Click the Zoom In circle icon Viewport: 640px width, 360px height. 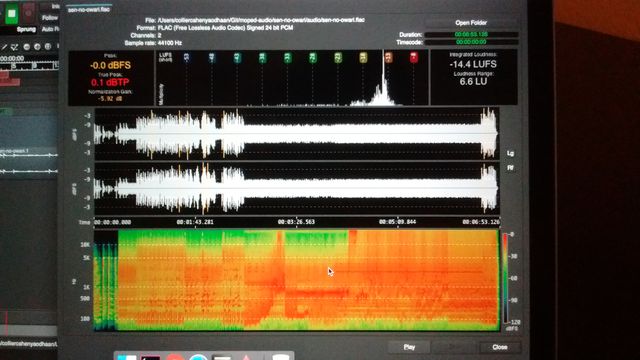click(38, 47)
